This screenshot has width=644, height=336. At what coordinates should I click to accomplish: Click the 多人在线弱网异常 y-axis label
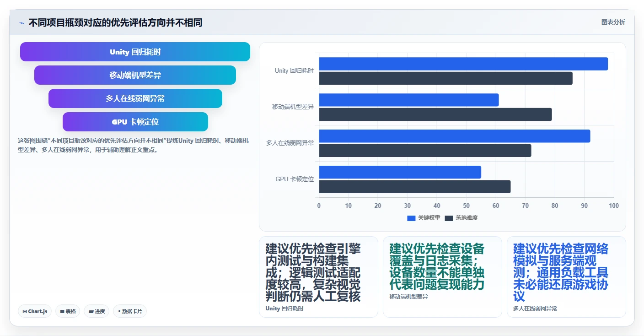pos(290,143)
